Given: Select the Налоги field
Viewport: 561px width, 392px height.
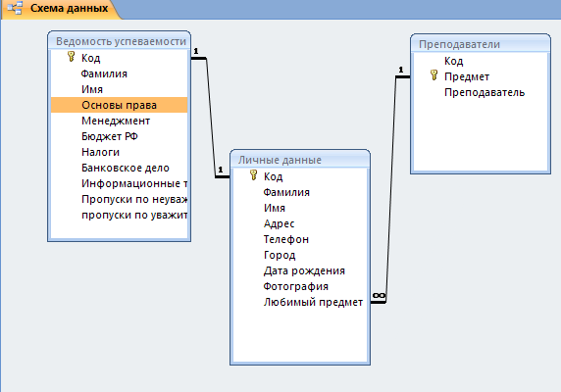Looking at the screenshot, I should (119, 152).
